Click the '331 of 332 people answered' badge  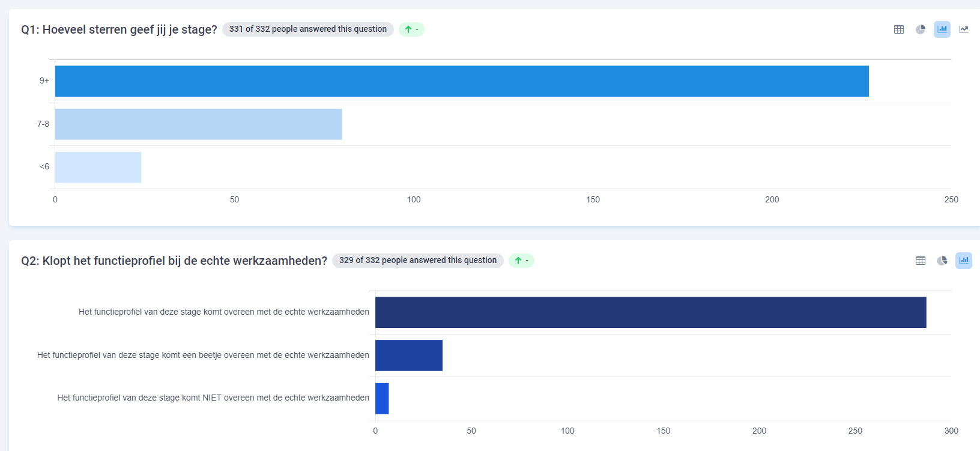tap(307, 29)
